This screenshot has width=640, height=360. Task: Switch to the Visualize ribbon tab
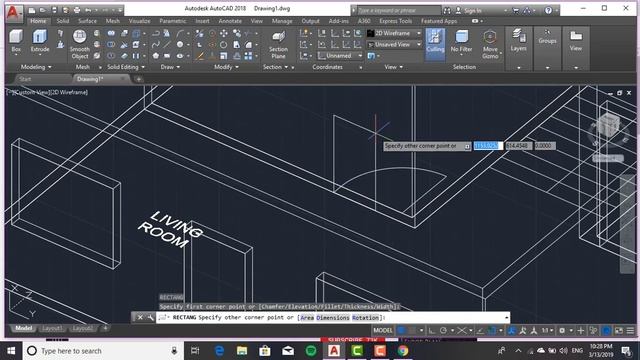(x=140, y=21)
